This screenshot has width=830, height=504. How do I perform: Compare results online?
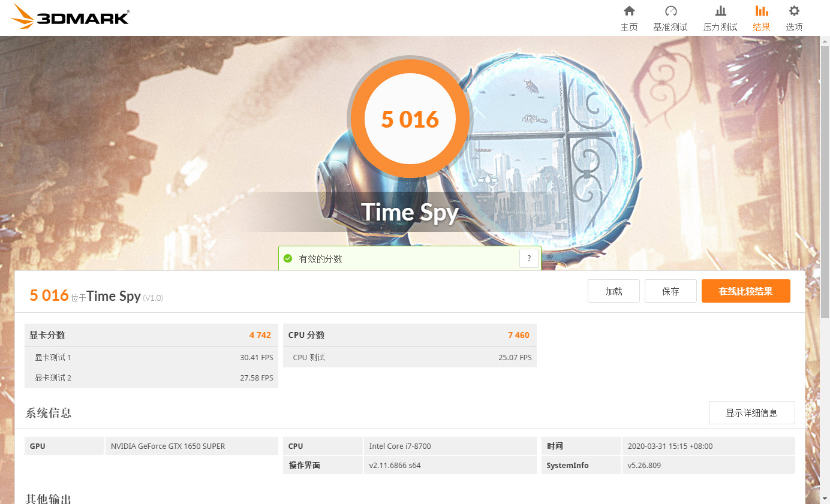pyautogui.click(x=745, y=291)
